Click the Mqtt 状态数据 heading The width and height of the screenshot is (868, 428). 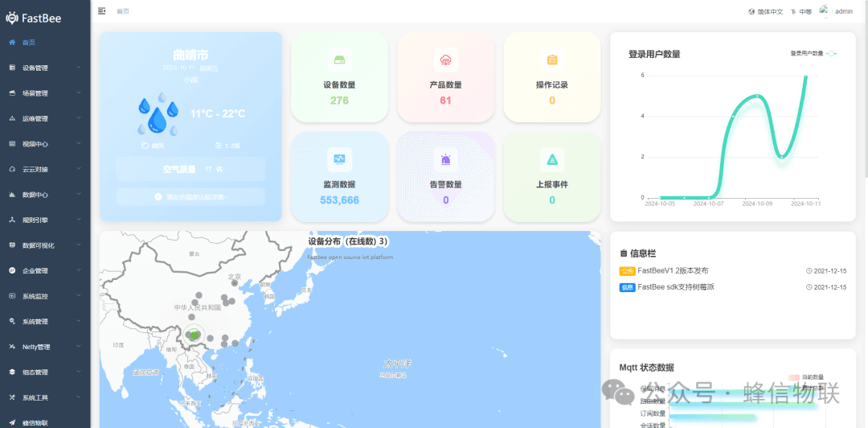pyautogui.click(x=646, y=368)
